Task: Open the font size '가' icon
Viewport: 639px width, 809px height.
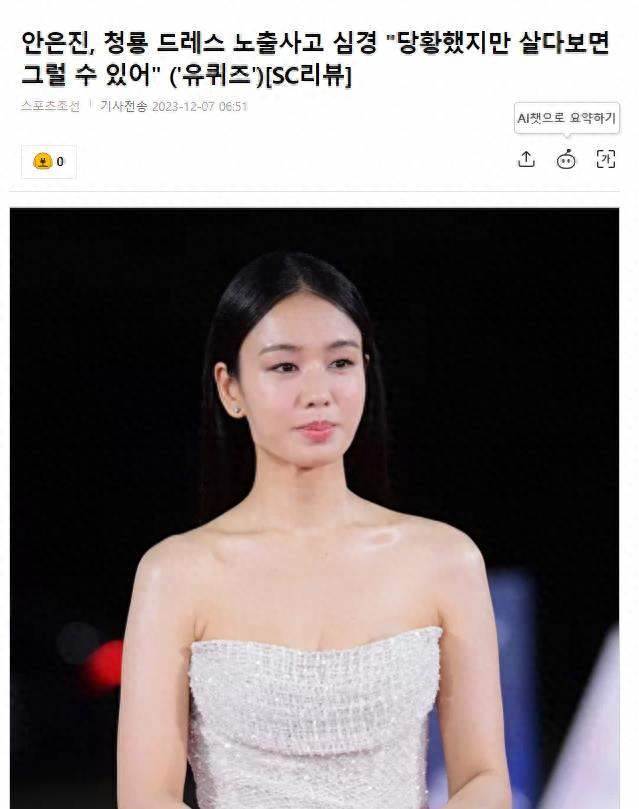Action: click(606, 159)
